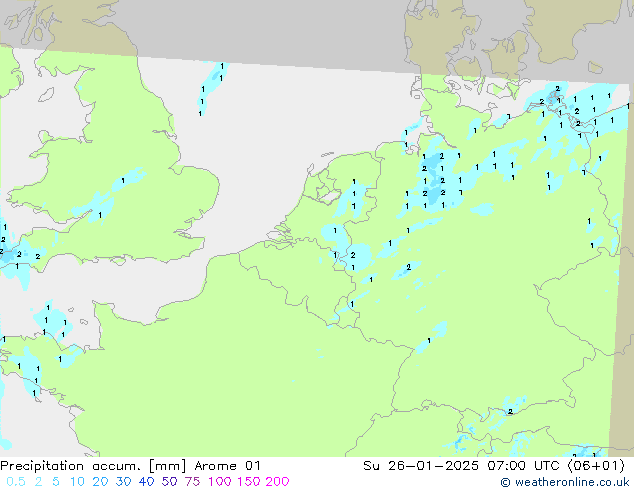Click the "07:00 UTC" time text

coord(523,466)
